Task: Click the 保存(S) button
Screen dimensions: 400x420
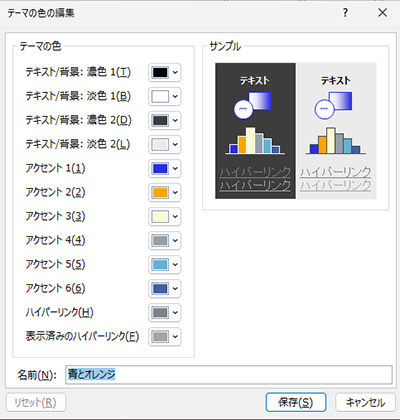Action: [x=296, y=402]
